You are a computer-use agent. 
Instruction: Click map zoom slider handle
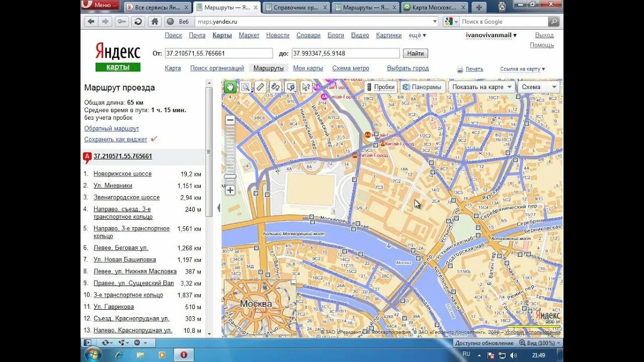230,176
